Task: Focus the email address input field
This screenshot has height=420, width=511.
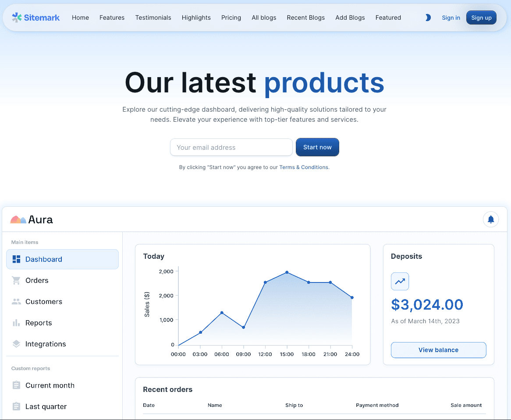Action: pos(231,148)
